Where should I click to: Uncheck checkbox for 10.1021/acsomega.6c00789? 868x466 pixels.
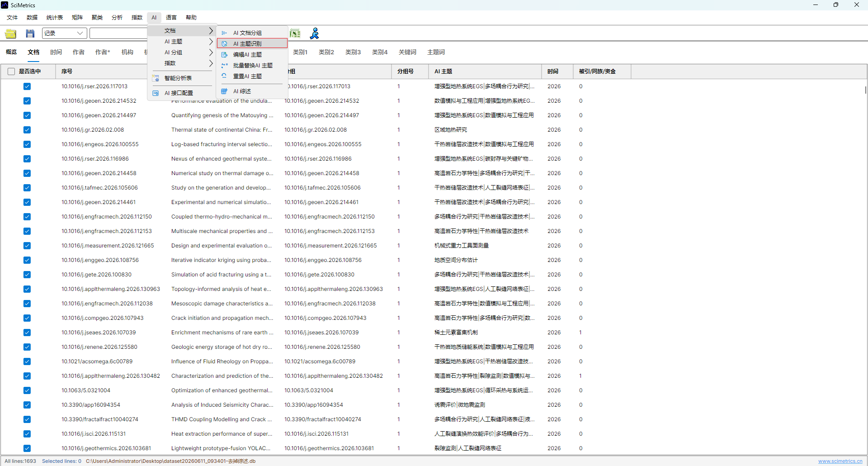coord(27,361)
